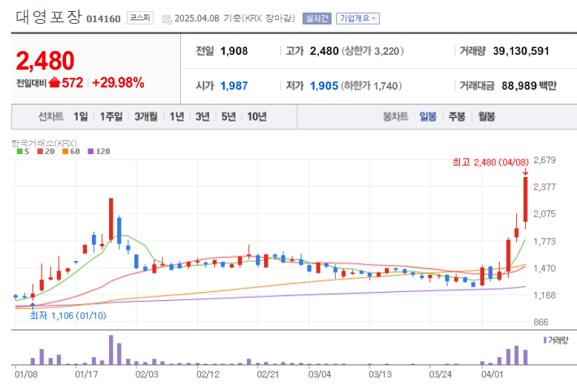The image size is (577, 392).
Task: Click the +29.98% change percentage
Action: point(118,82)
